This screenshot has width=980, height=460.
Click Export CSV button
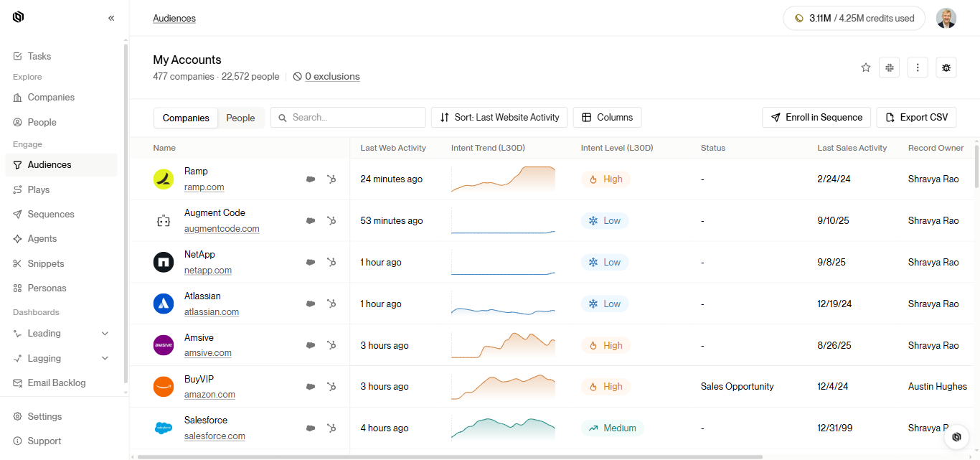click(916, 117)
